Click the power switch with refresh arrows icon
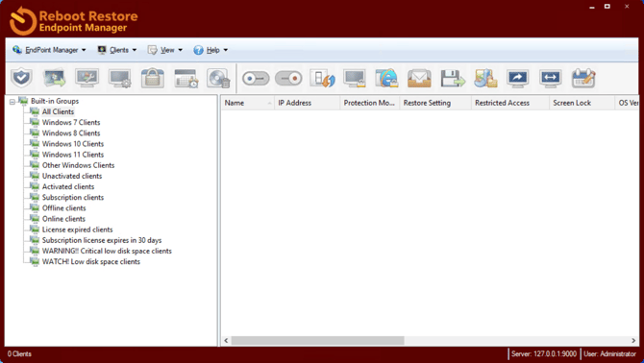Screen dimensions: 644x363 [x=322, y=78]
